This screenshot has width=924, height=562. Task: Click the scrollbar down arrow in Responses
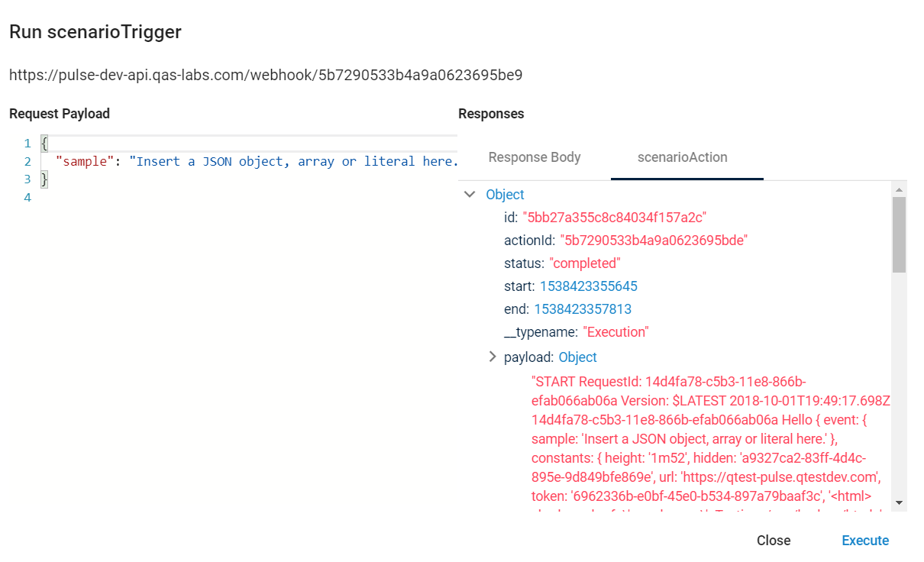click(899, 502)
